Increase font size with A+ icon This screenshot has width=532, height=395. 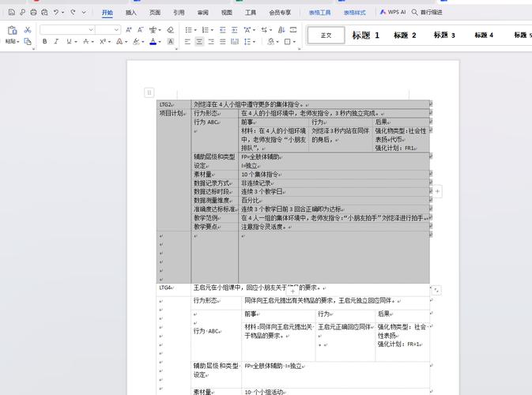coord(129,30)
